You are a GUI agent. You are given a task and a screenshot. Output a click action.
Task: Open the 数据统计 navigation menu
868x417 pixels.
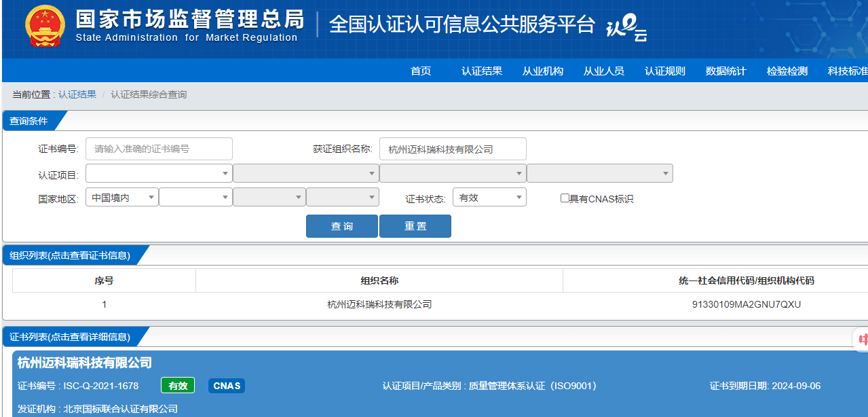726,71
